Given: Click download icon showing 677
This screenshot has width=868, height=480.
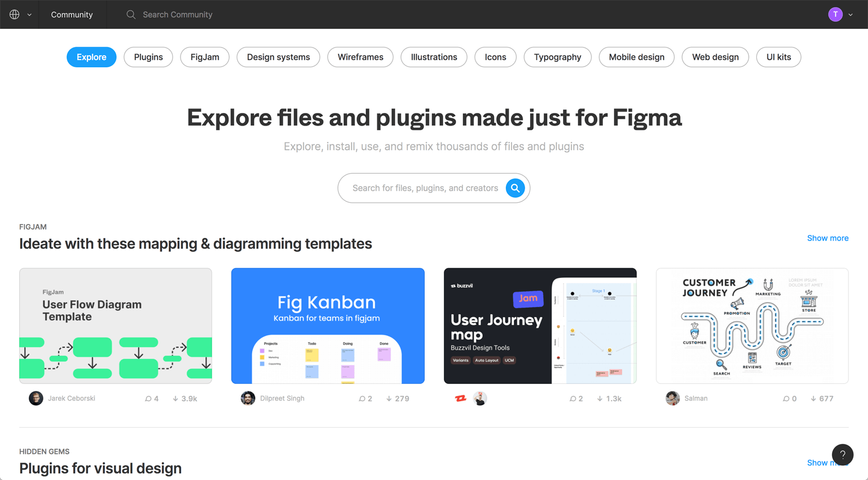Looking at the screenshot, I should pos(813,399).
